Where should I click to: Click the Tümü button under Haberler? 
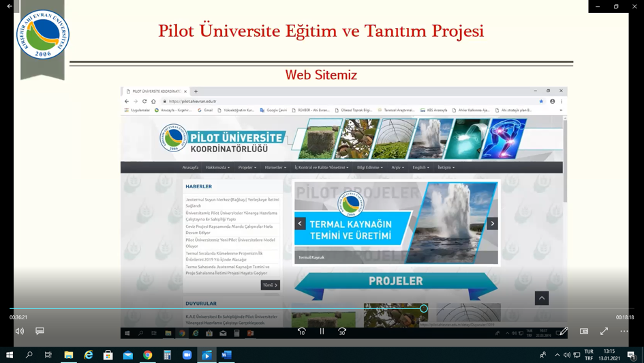click(x=271, y=285)
